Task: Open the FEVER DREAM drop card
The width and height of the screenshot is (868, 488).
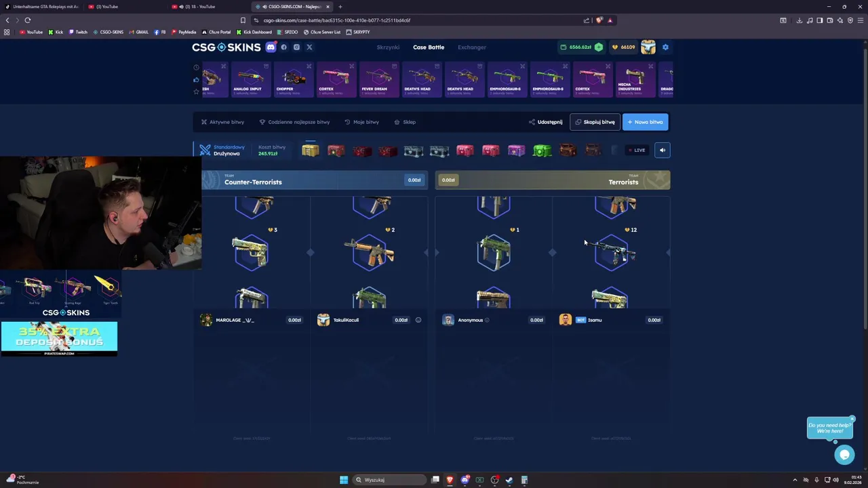Action: pos(378,79)
